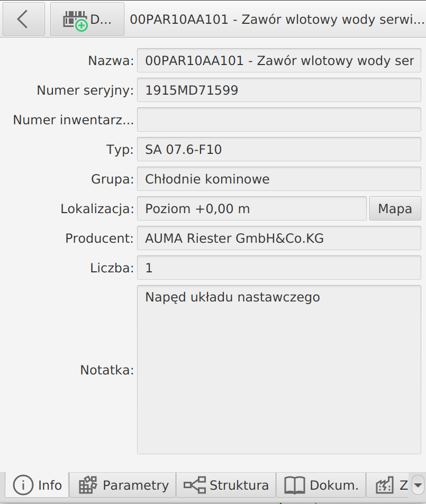Select the Grupa field showing Chłodnie kominowe
426x504 pixels.
(x=279, y=179)
